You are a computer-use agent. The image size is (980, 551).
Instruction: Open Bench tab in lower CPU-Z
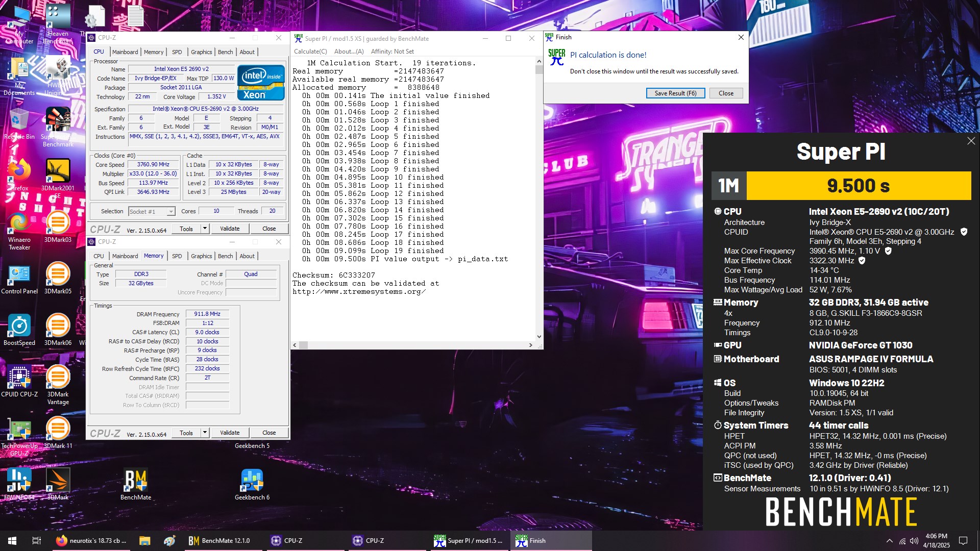pos(225,256)
